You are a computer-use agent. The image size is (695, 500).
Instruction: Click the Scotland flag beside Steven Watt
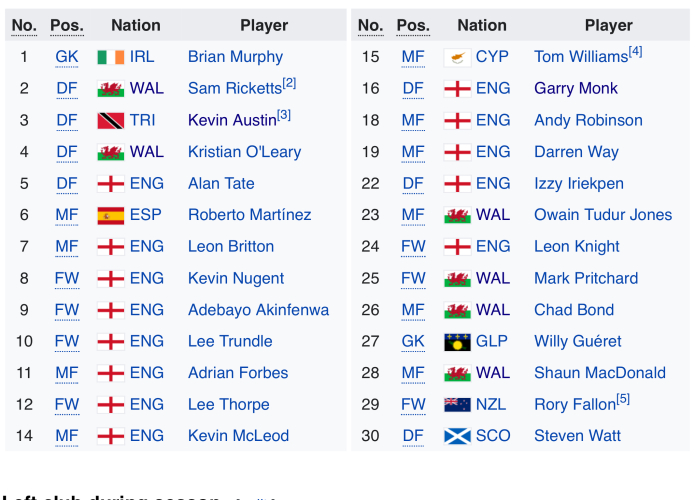(x=457, y=437)
